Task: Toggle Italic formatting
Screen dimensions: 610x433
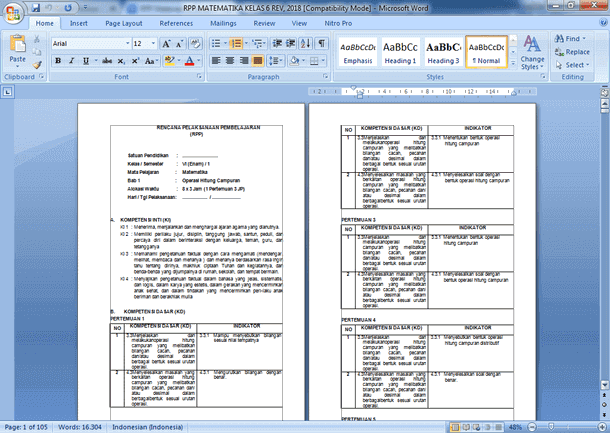Action: 72,61
